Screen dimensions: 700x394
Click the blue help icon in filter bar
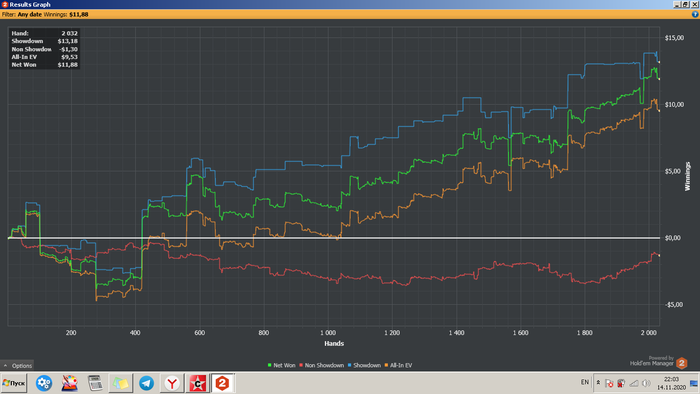pos(695,14)
